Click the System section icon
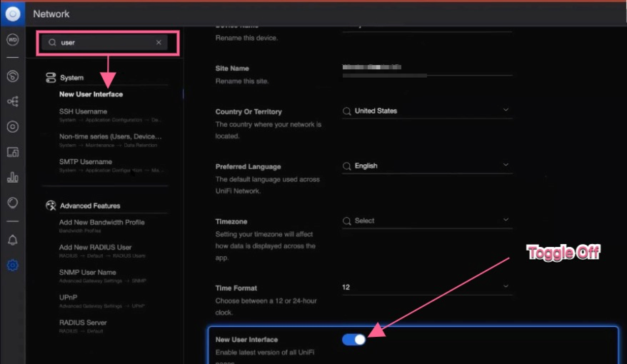Viewport: 627px width, 364px height. (x=51, y=78)
